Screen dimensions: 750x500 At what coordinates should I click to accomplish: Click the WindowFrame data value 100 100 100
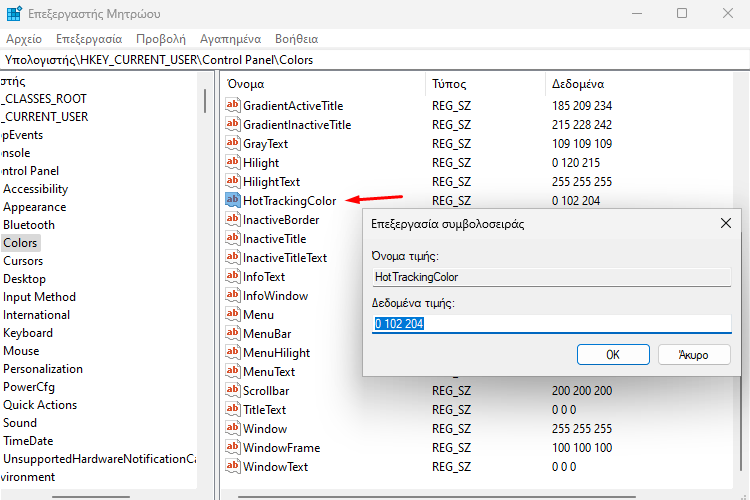[x=582, y=447]
